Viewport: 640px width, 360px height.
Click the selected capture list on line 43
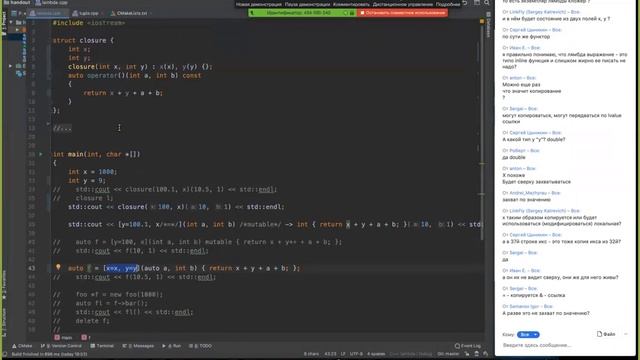pyautogui.click(x=122, y=268)
